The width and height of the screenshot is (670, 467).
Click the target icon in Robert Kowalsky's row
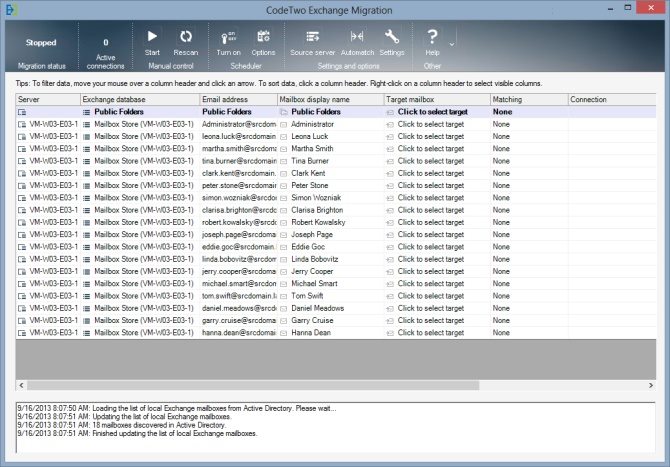(390, 223)
